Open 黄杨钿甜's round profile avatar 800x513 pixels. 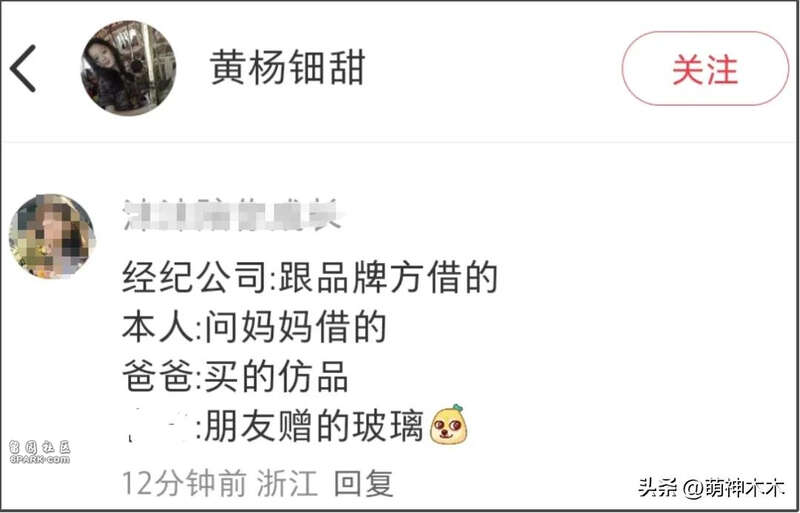tap(129, 68)
